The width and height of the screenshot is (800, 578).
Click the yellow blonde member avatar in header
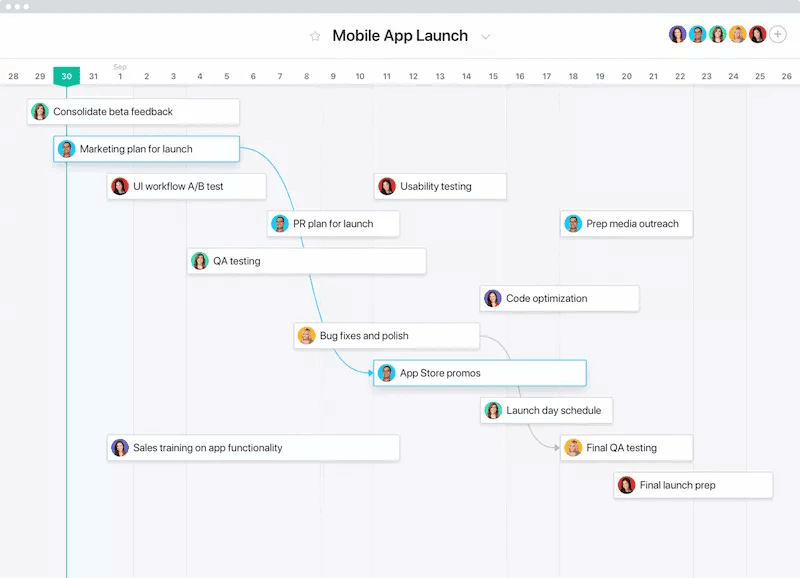click(737, 35)
